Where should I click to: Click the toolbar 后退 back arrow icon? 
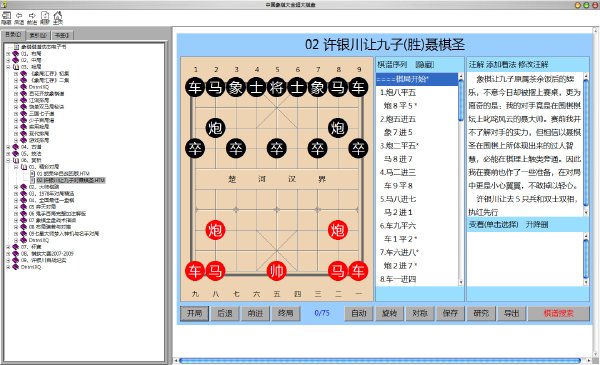(19, 18)
